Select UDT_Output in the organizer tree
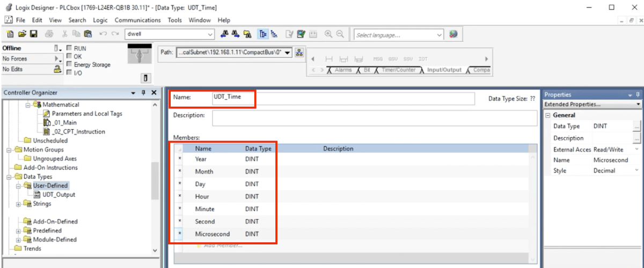The height and width of the screenshot is (268, 644). 58,195
